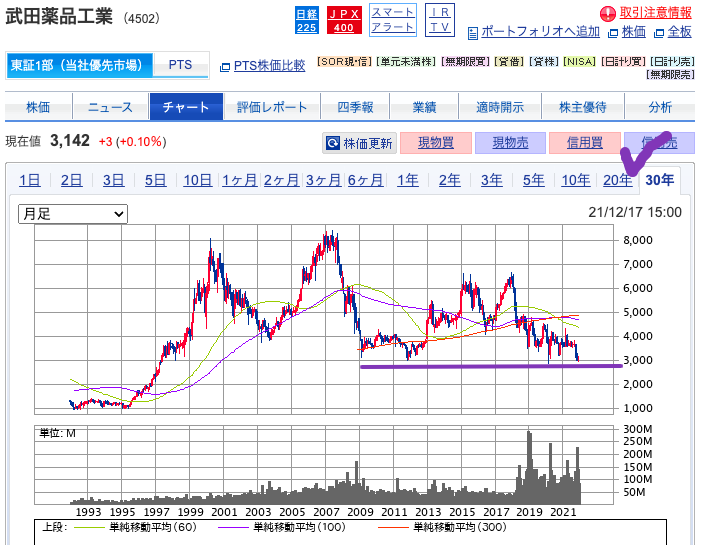
Task: Click the [SOR現・信] label
Action: 344,61
